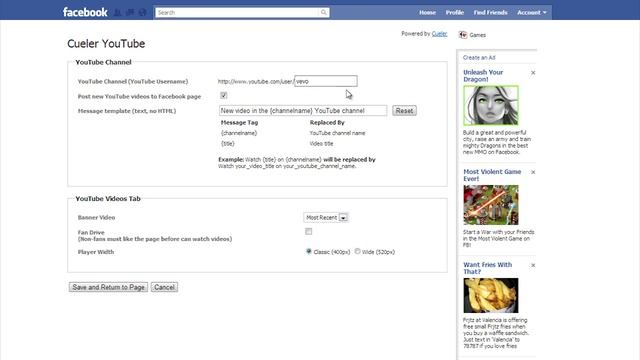Click the {channelname} message tag text
The image size is (640, 360).
click(x=239, y=133)
